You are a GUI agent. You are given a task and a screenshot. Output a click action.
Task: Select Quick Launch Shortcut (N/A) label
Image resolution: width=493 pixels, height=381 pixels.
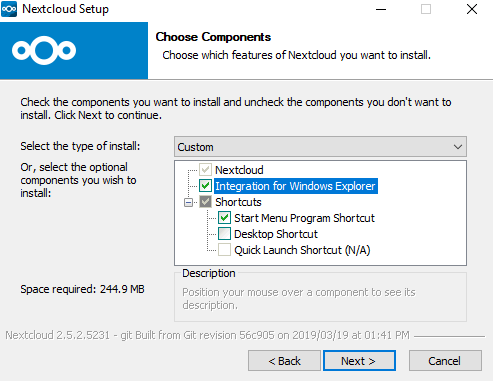[x=302, y=250]
